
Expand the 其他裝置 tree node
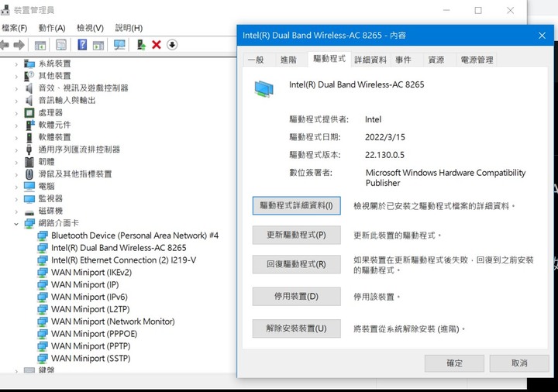pos(16,77)
